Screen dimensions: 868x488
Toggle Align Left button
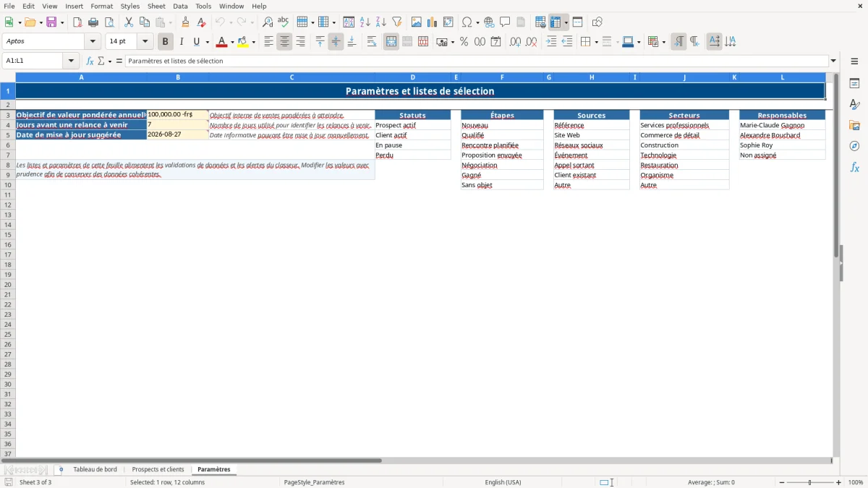pyautogui.click(x=268, y=42)
